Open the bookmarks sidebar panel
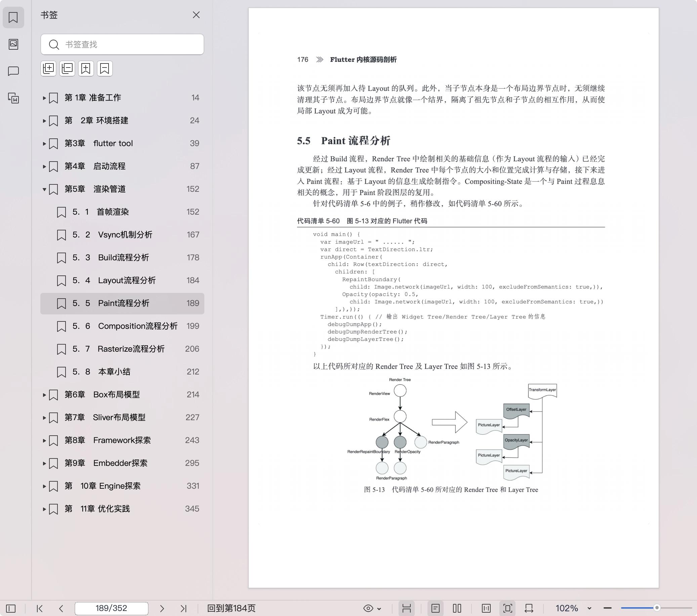This screenshot has height=616, width=697. 13,17
